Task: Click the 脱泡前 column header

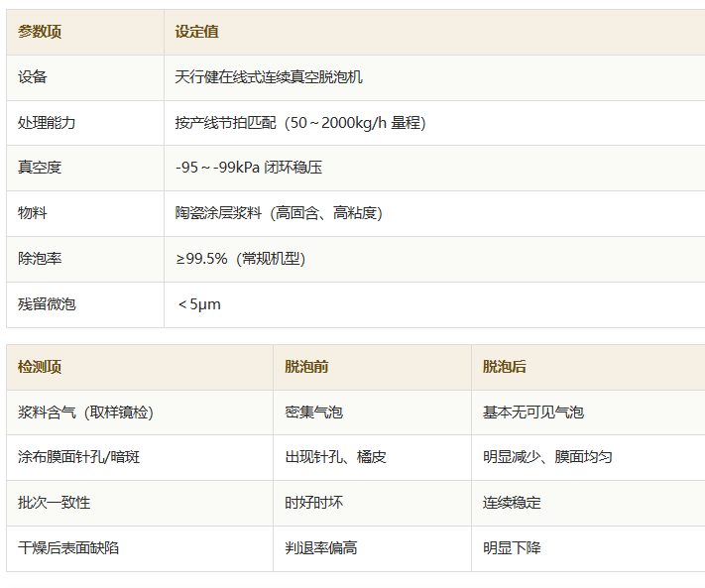Action: point(306,367)
